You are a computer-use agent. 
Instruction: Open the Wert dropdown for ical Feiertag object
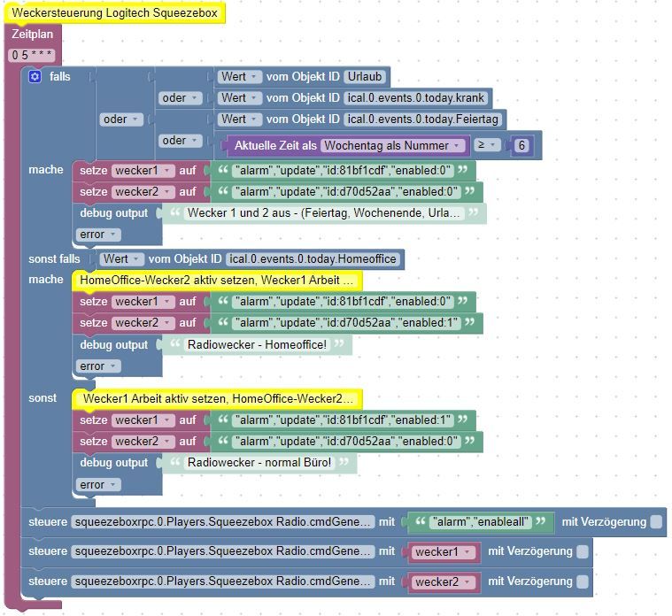pyautogui.click(x=240, y=119)
